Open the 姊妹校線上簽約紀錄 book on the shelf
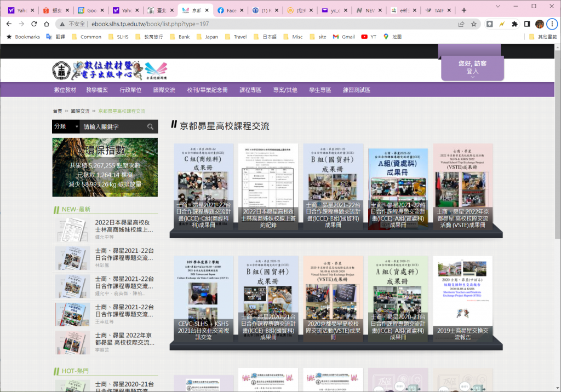The height and width of the screenshot is (392, 561). pyautogui.click(x=268, y=187)
